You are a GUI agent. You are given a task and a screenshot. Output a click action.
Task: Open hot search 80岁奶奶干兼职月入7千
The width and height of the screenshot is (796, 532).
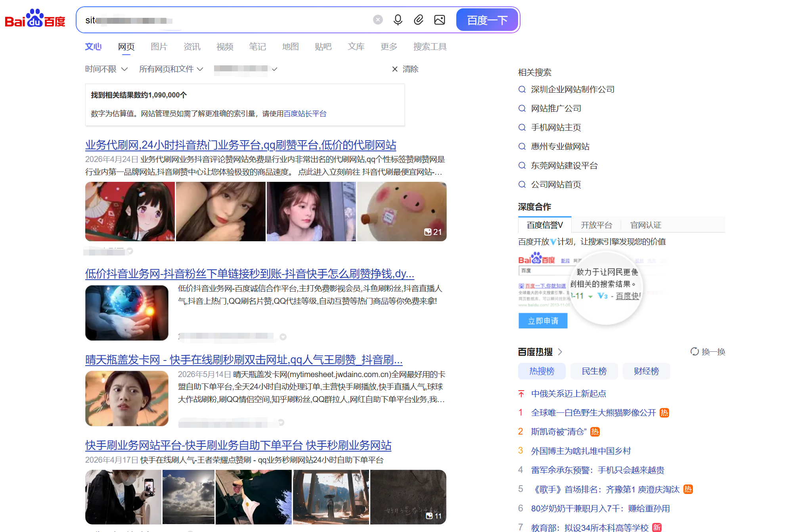[600, 509]
